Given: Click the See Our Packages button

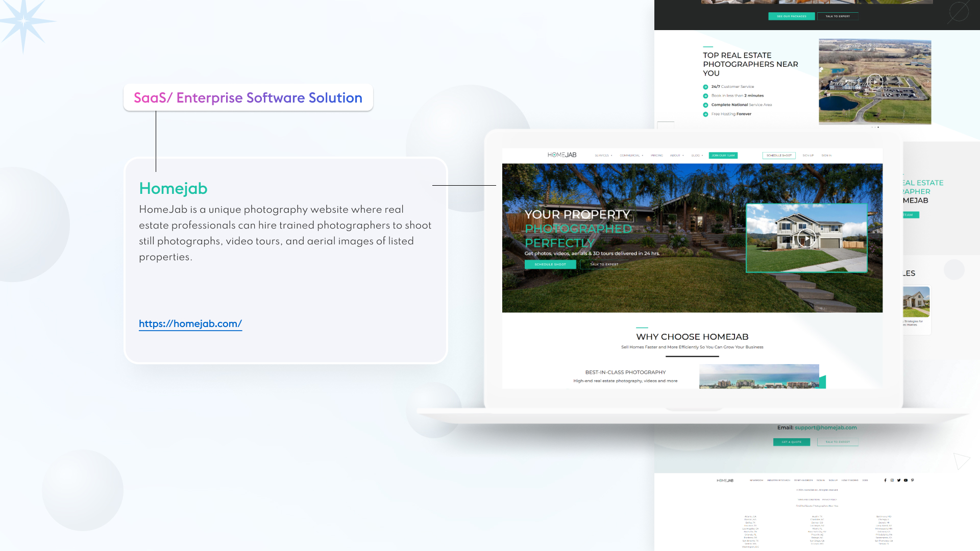Looking at the screenshot, I should point(792,16).
